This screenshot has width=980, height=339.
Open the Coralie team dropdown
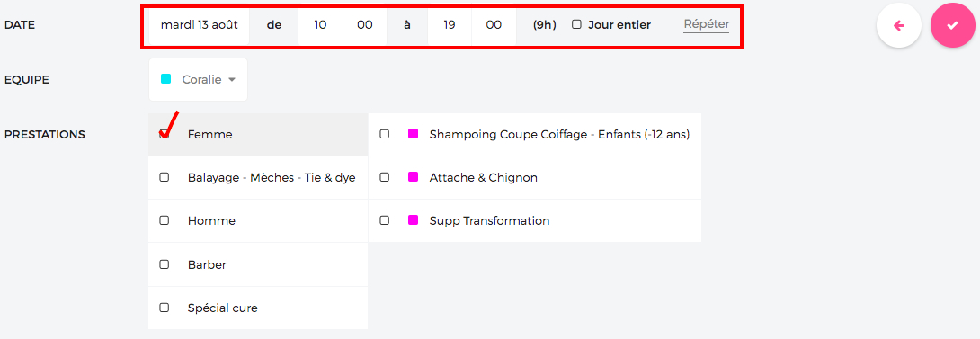click(x=198, y=79)
